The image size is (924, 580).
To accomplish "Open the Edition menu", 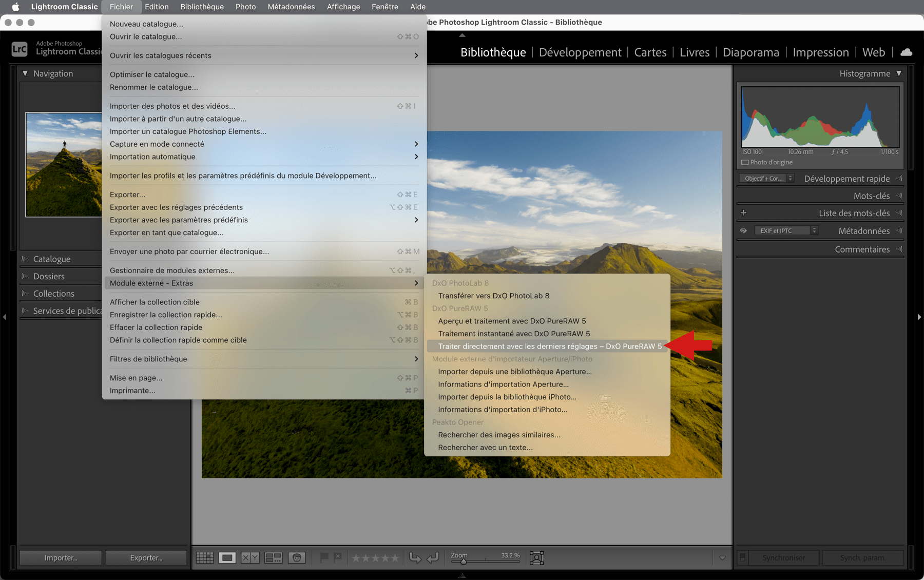I will pyautogui.click(x=157, y=7).
